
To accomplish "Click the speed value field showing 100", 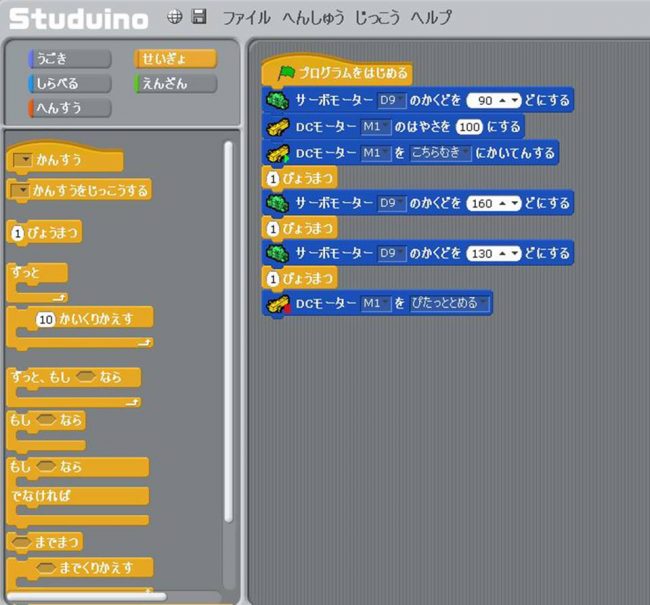I will (468, 127).
